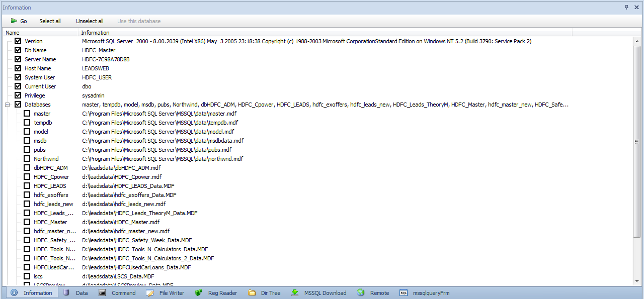Switch to the Data tab
This screenshot has height=299, width=644.
[75, 293]
